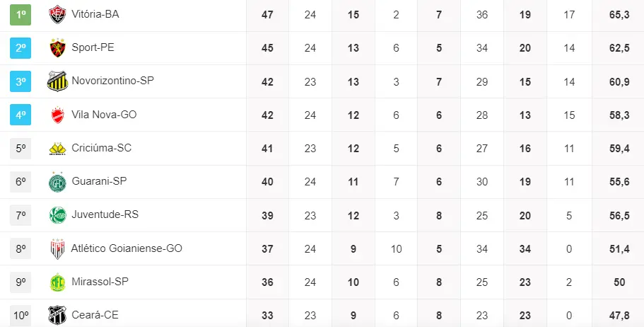The image size is (644, 327).
Task: Select the Novorizontino-SP team name
Action: 112,81
